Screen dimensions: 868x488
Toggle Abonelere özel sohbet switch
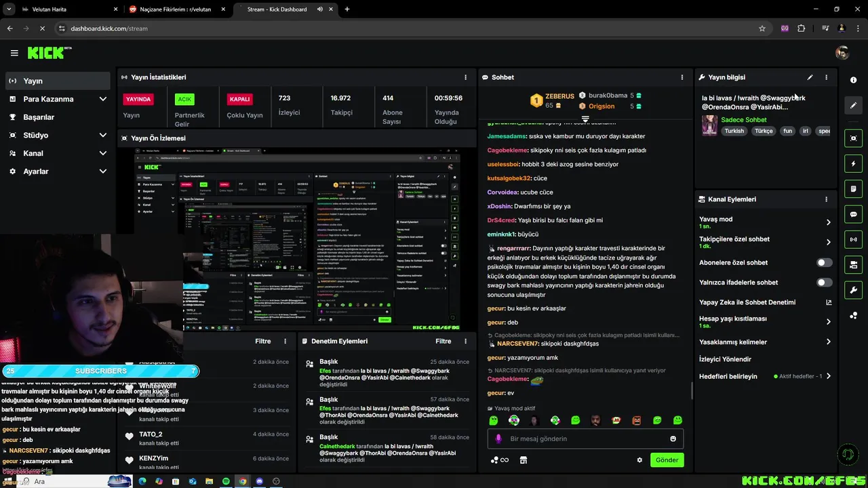click(824, 262)
